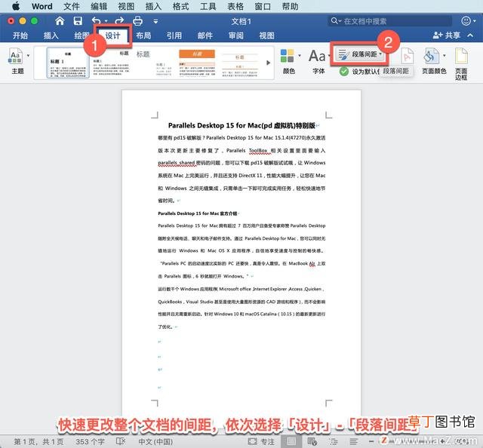Click the 页面颜色 paint bucket icon
This screenshot has height=448, width=483.
[x=431, y=56]
